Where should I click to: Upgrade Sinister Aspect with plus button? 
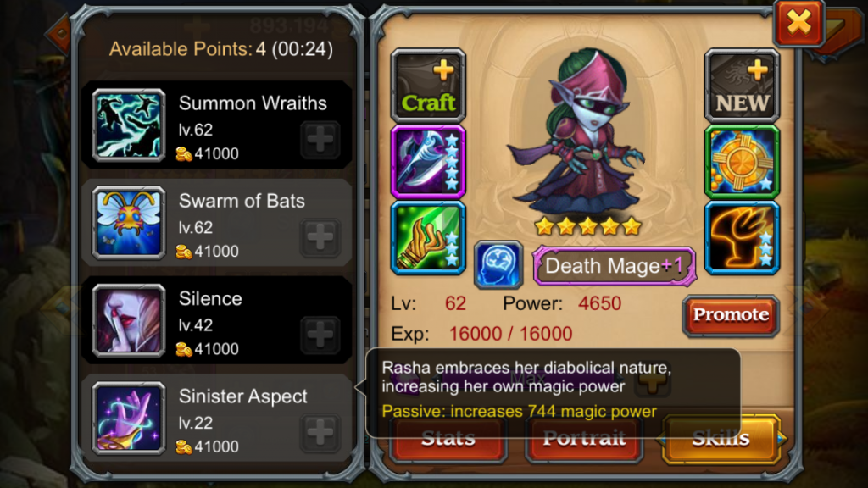[320, 433]
